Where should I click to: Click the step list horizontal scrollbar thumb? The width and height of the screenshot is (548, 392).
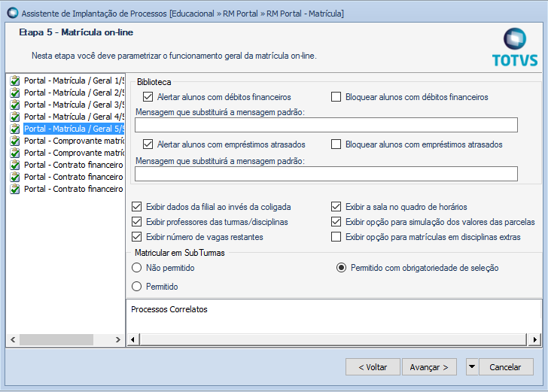[56, 339]
